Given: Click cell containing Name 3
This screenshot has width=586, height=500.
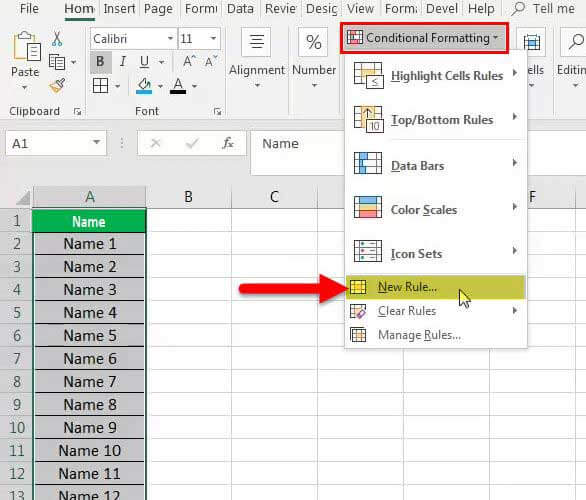Looking at the screenshot, I should pyautogui.click(x=89, y=290).
